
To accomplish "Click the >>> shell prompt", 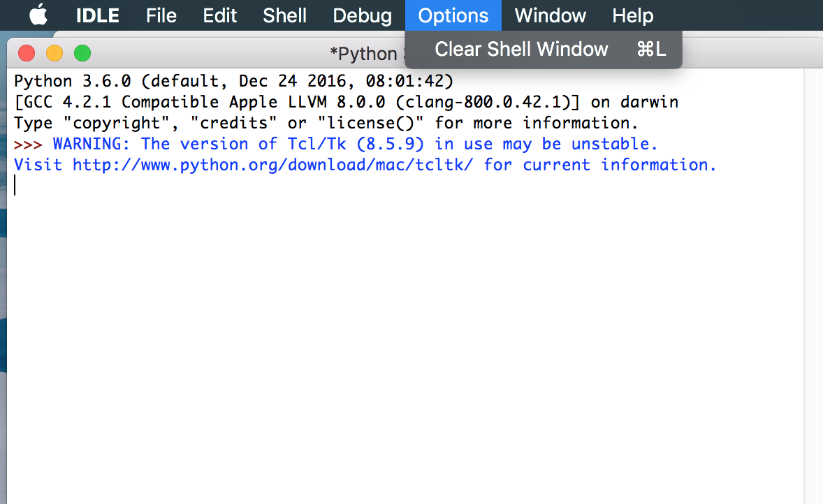I will click(x=29, y=144).
